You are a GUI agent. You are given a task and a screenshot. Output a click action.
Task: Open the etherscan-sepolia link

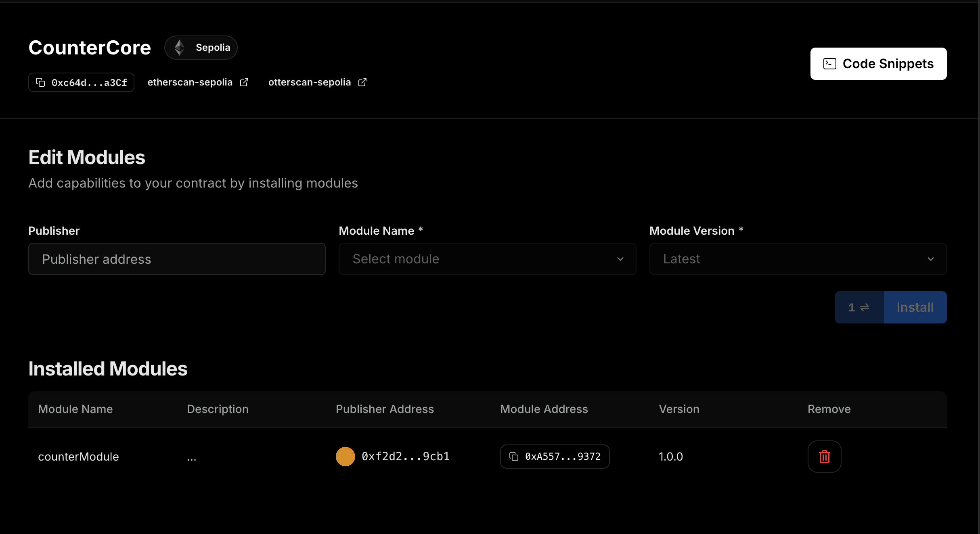click(190, 82)
